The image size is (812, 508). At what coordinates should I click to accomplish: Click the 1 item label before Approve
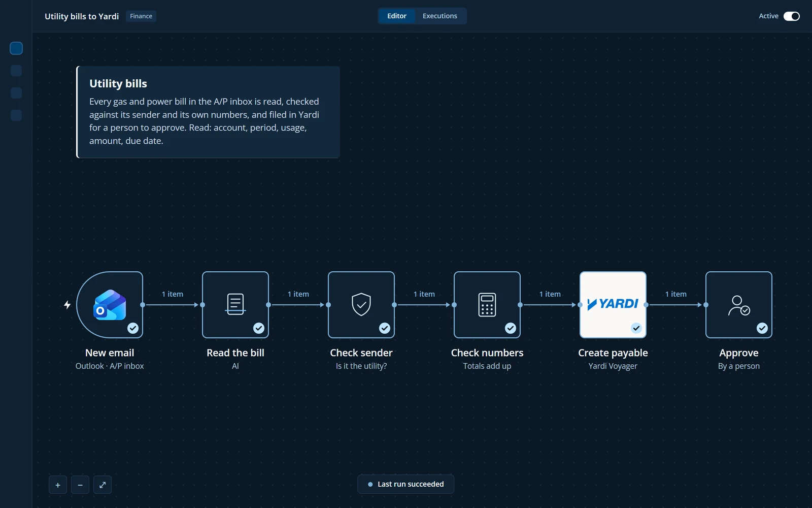(676, 294)
